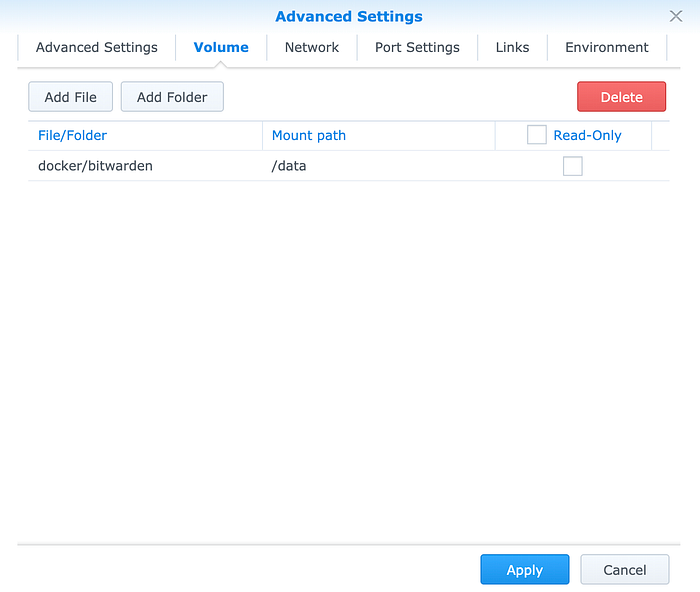Click the File/Folder column header
This screenshot has height=592, width=700.
[x=73, y=135]
